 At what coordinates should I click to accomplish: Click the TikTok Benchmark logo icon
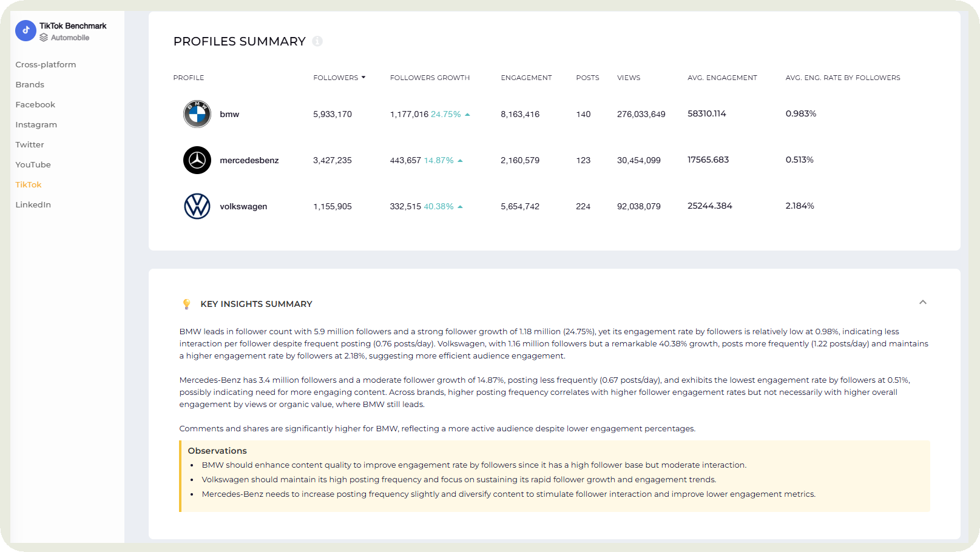click(25, 30)
